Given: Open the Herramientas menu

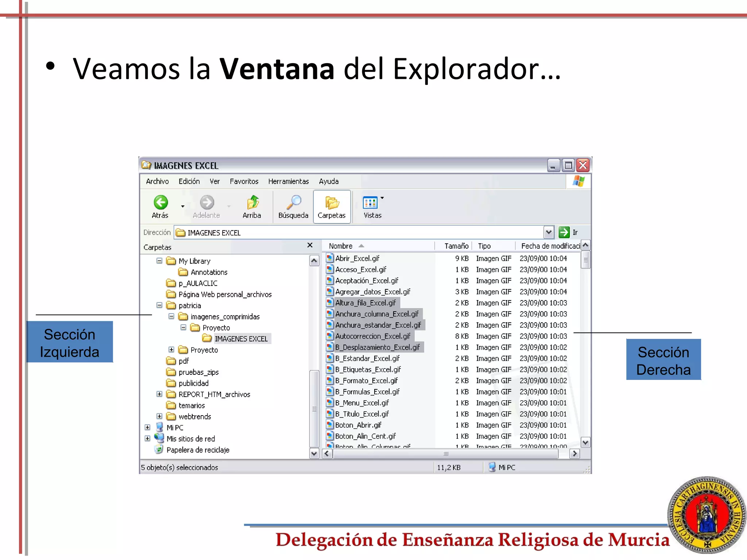Looking at the screenshot, I should [289, 181].
